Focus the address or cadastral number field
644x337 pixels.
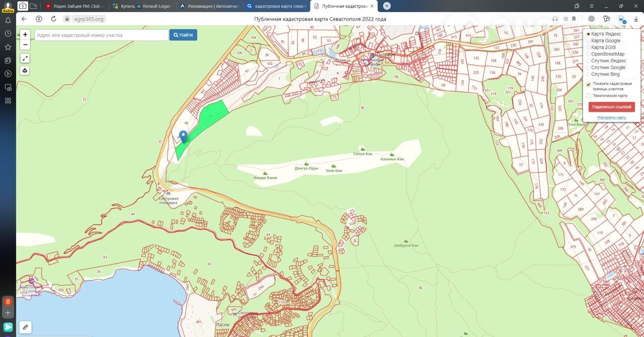click(102, 35)
